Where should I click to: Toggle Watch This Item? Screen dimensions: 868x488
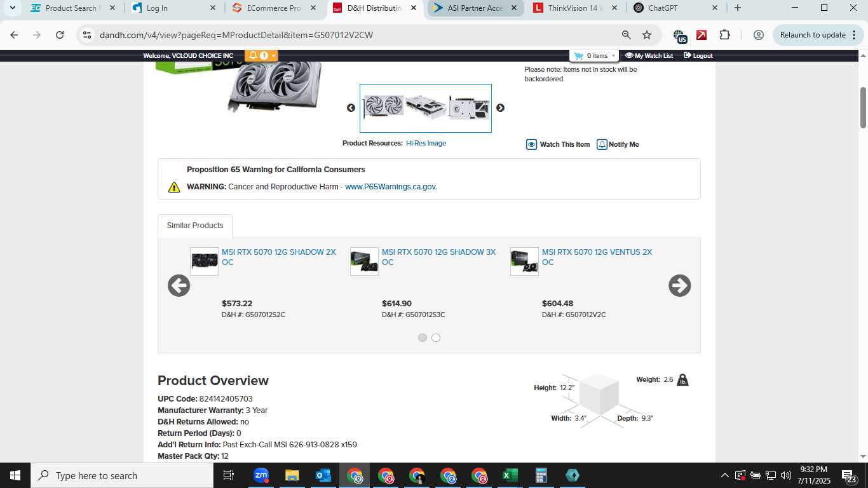(x=558, y=144)
